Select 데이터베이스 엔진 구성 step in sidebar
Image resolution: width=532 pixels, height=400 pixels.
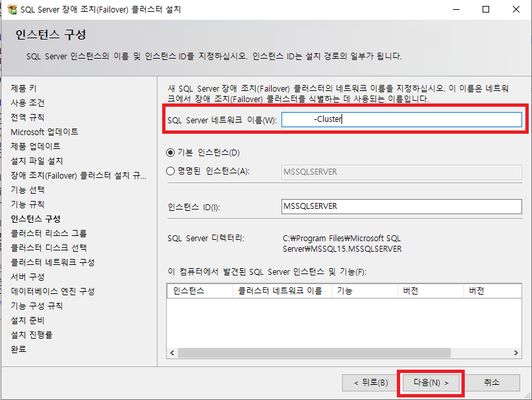coord(53,291)
